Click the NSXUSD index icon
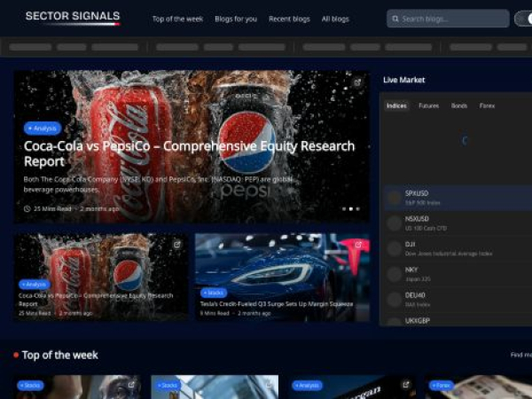 coord(394,223)
